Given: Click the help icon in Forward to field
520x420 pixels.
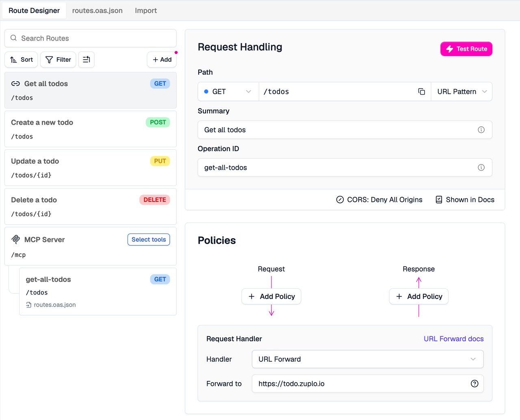Looking at the screenshot, I should coord(474,384).
